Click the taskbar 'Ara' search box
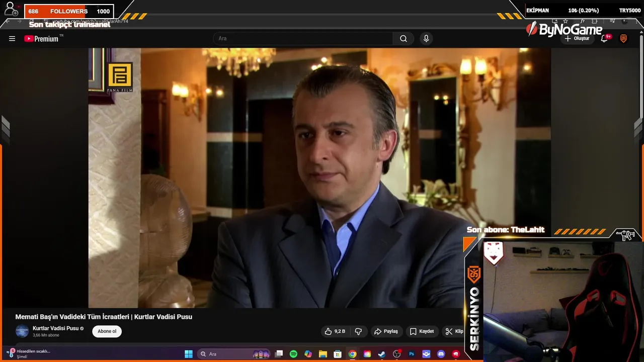 click(x=234, y=354)
